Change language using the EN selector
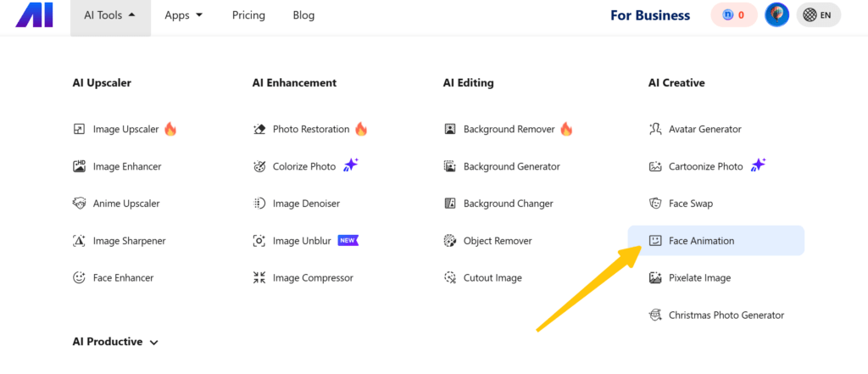Screen dimensions: 868x374 tap(818, 15)
